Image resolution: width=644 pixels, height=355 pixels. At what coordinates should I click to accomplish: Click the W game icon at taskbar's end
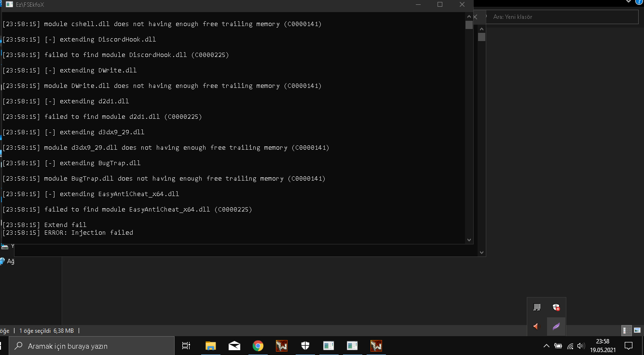coord(376,346)
